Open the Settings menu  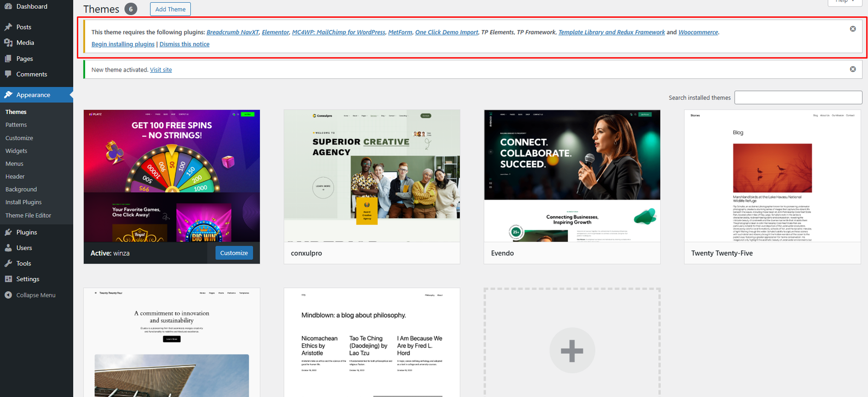36,279
